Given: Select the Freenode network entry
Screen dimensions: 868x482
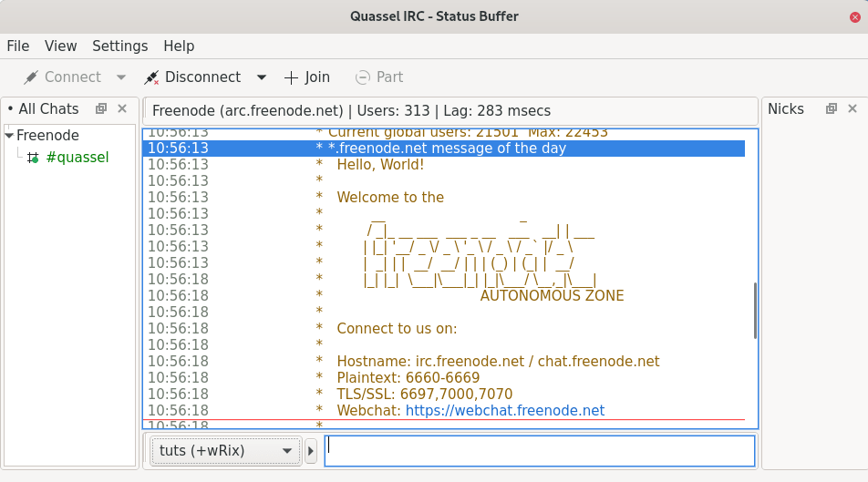Looking at the screenshot, I should (x=47, y=135).
